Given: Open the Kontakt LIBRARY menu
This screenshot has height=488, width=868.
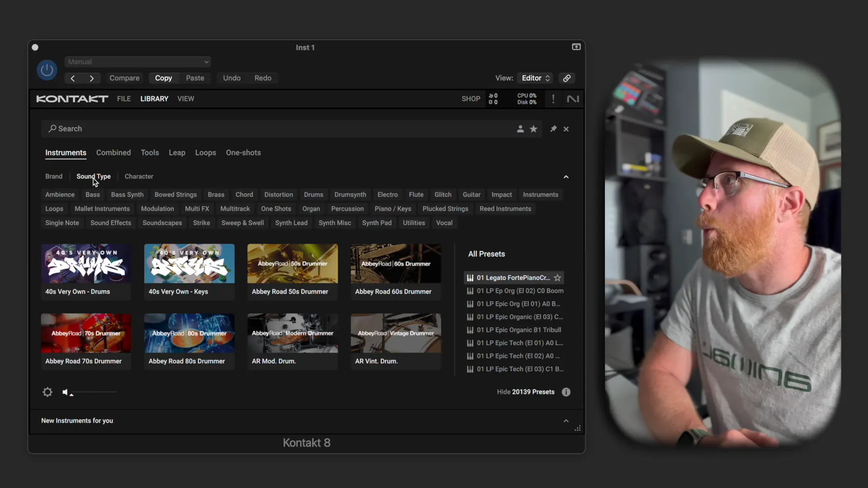Looking at the screenshot, I should 154,99.
